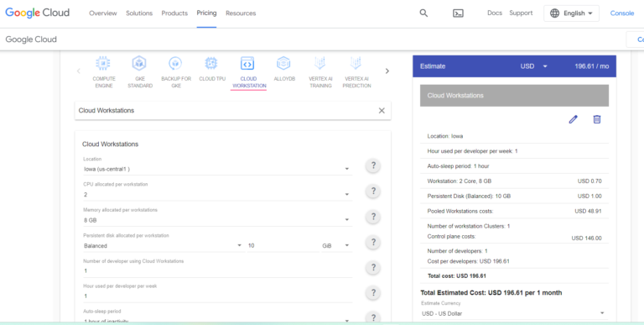Viewport: 644px width, 325px height.
Task: Click the gray Cloud Workstations estimate header
Action: pyautogui.click(x=514, y=96)
